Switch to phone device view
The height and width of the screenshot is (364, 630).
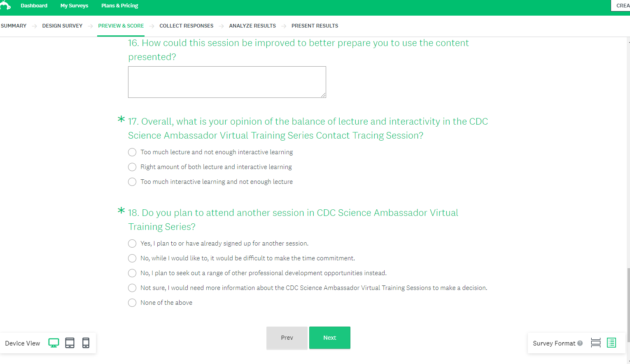point(86,343)
